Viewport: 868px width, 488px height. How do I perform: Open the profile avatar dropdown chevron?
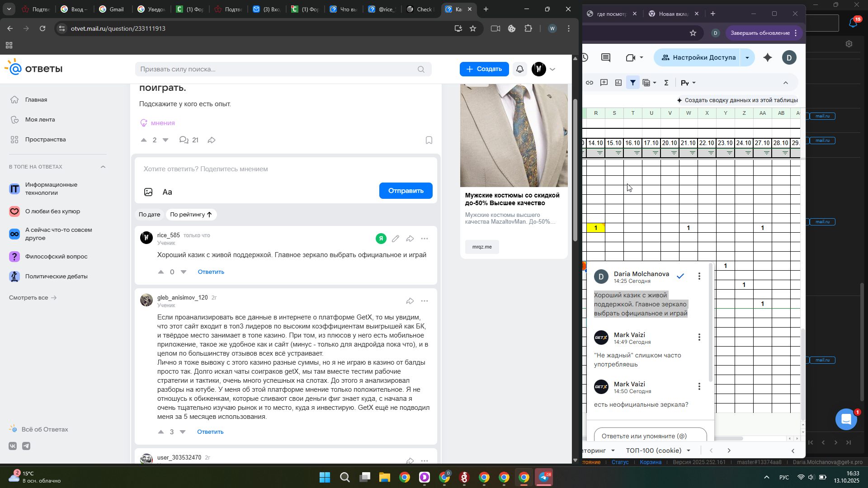(552, 69)
